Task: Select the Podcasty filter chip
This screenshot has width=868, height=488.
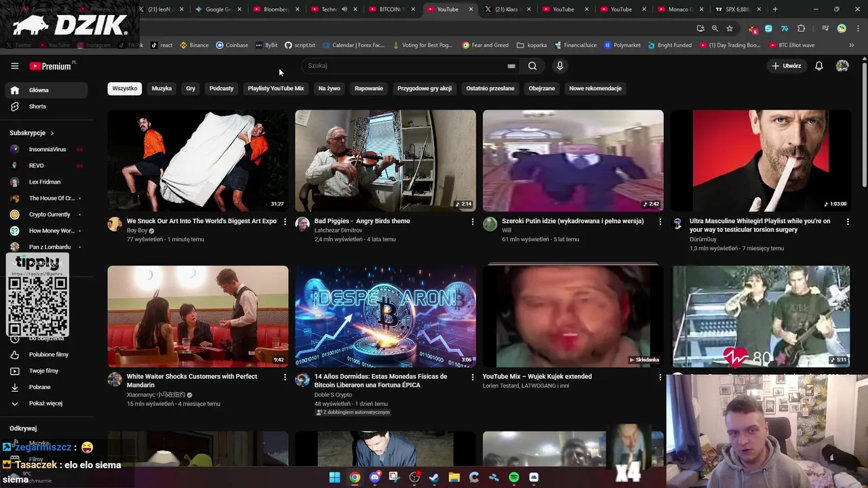Action: click(221, 88)
